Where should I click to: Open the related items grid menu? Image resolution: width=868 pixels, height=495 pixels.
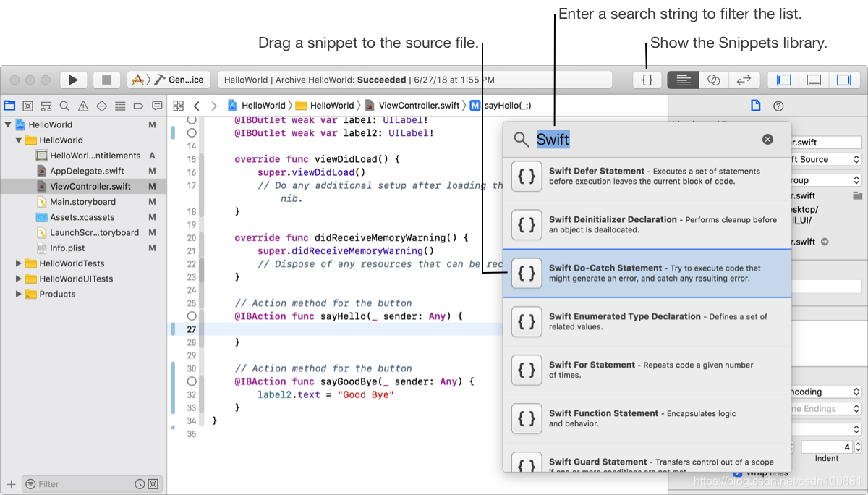(179, 106)
